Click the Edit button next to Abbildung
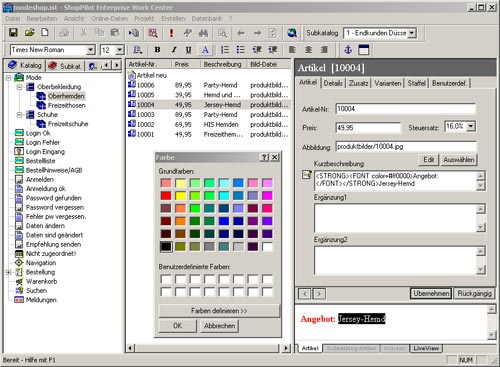500x367 pixels. point(428,160)
